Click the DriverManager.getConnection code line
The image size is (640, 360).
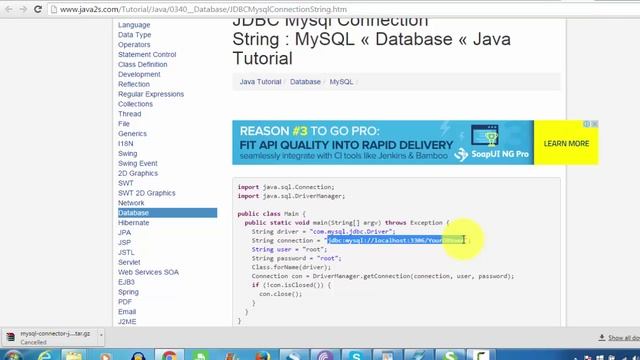(383, 276)
